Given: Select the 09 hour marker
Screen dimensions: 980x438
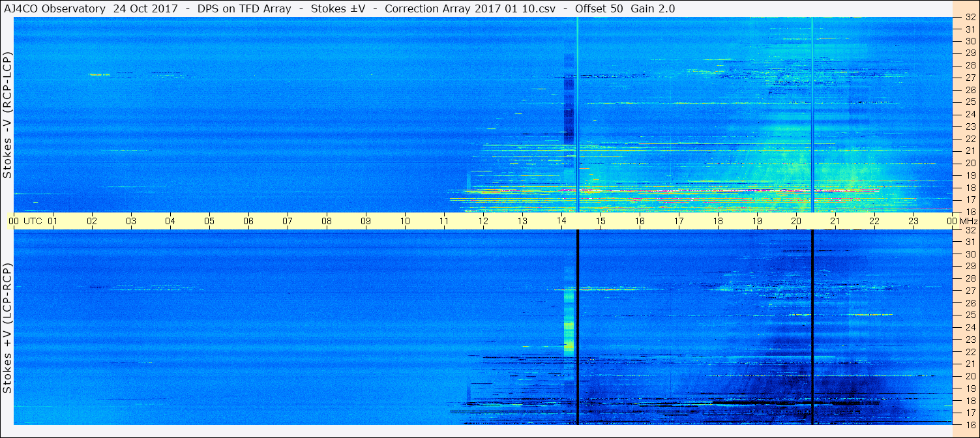Looking at the screenshot, I should pyautogui.click(x=366, y=221).
